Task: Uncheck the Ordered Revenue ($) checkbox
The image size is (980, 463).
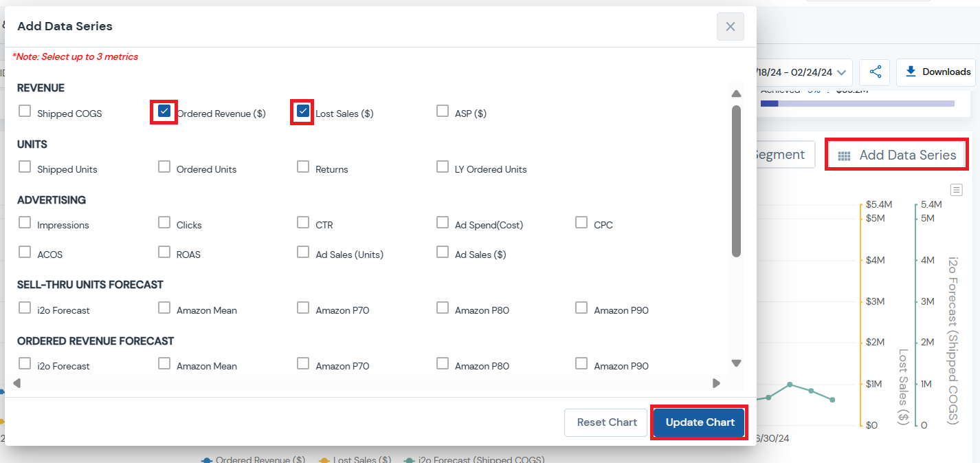Action: coord(164,111)
